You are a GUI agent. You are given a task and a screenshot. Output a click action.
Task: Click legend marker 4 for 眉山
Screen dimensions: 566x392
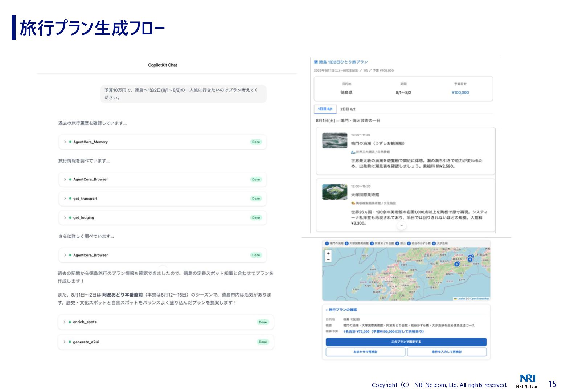pos(397,244)
